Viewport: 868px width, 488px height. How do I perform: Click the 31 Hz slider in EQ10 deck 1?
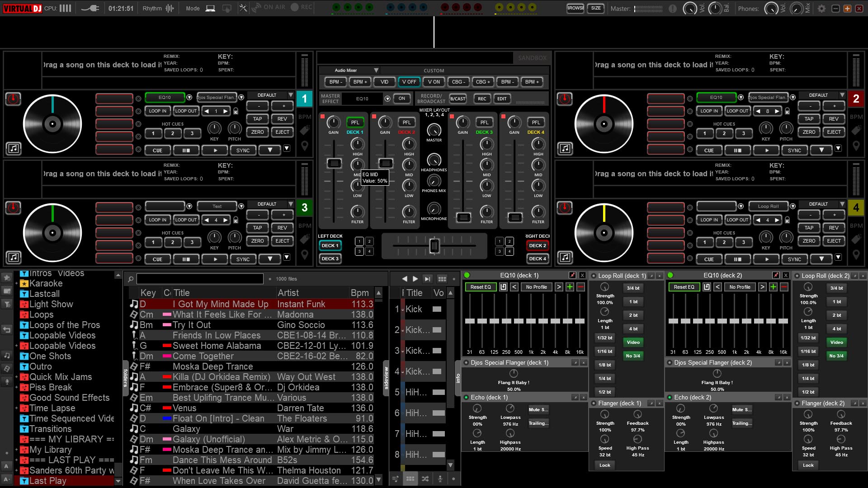(x=470, y=321)
